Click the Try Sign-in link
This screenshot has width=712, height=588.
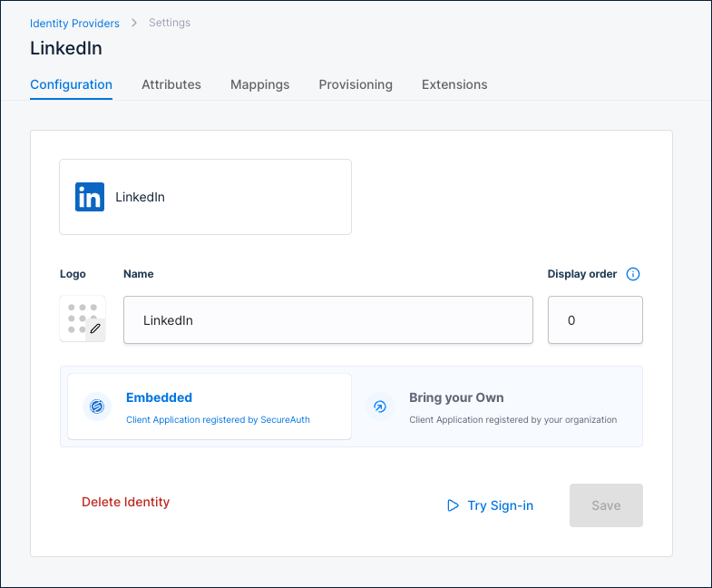pos(490,505)
